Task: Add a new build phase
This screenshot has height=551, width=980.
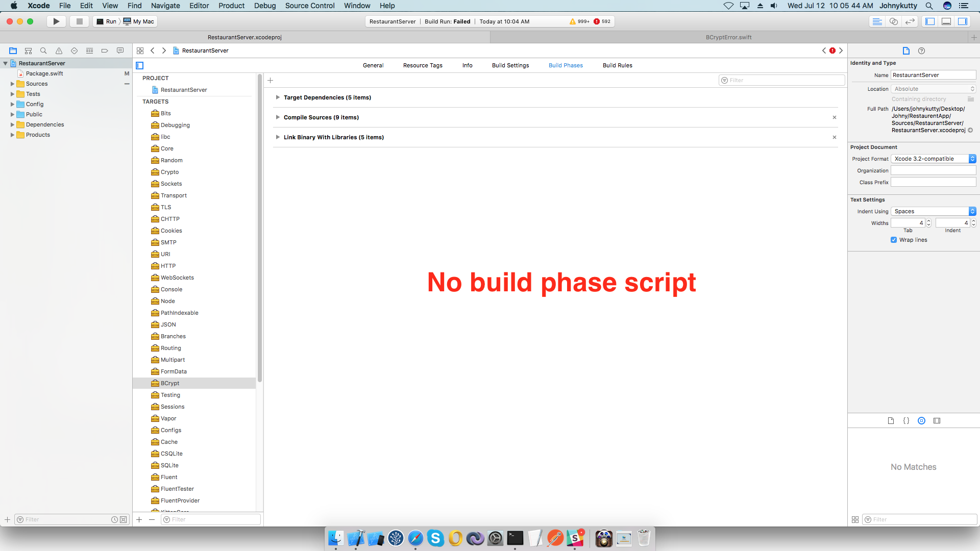Action: click(271, 80)
